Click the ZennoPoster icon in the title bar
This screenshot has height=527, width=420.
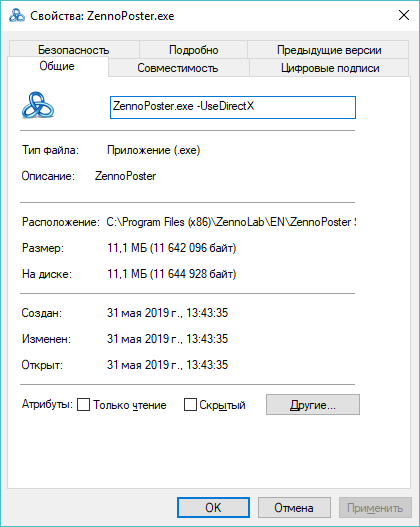pos(16,15)
